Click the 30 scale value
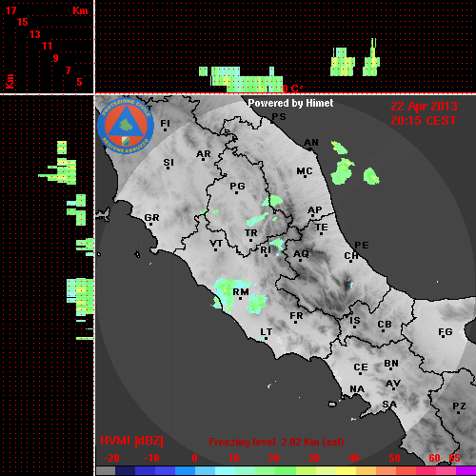Image resolution: width=476 pixels, height=476 pixels. coord(313,458)
